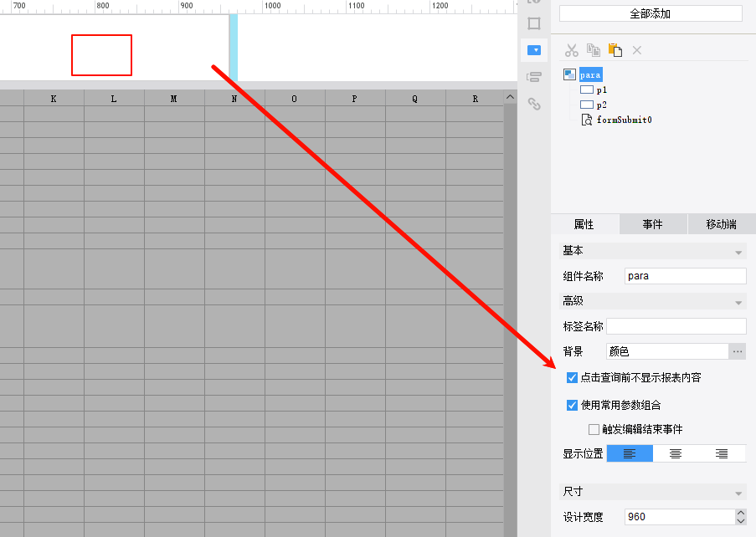Click the 全部添加 button
Screen dimensions: 756x537
tap(651, 13)
